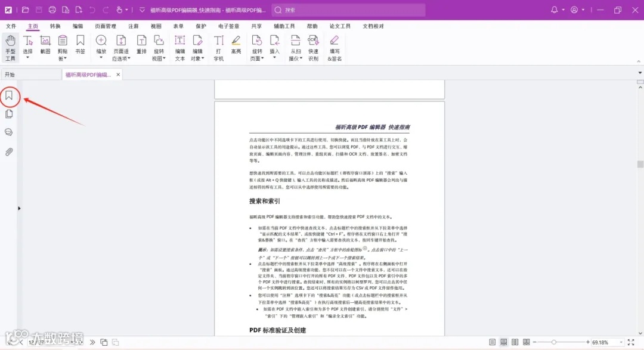Toggle touch mode hand icon in title bar
The image size is (644, 350).
119,10
